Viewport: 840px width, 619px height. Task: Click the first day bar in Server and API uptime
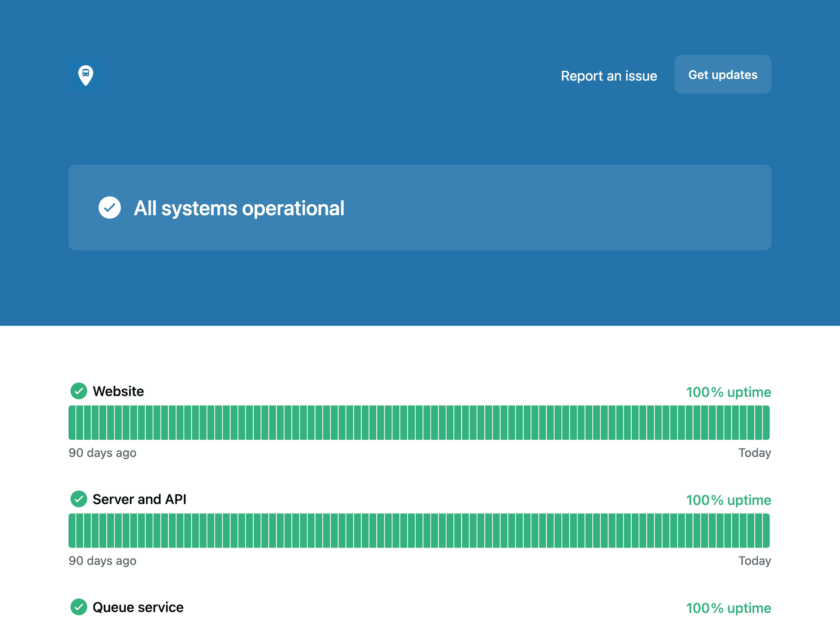click(x=72, y=531)
